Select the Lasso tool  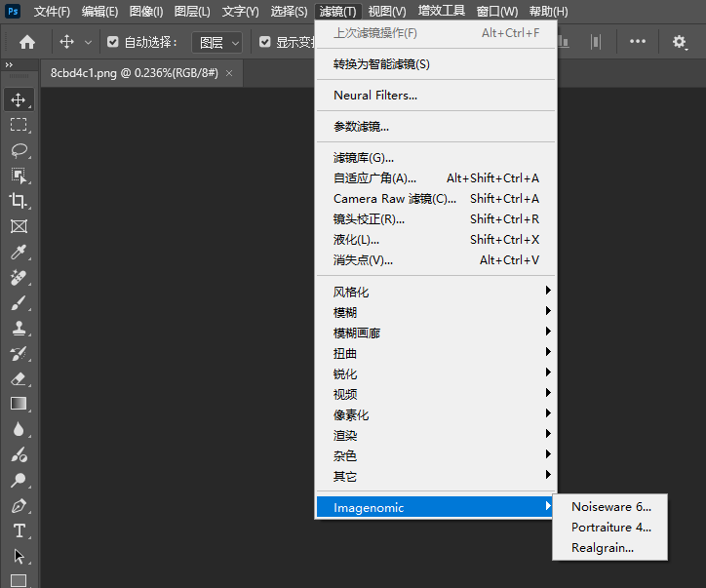19,150
